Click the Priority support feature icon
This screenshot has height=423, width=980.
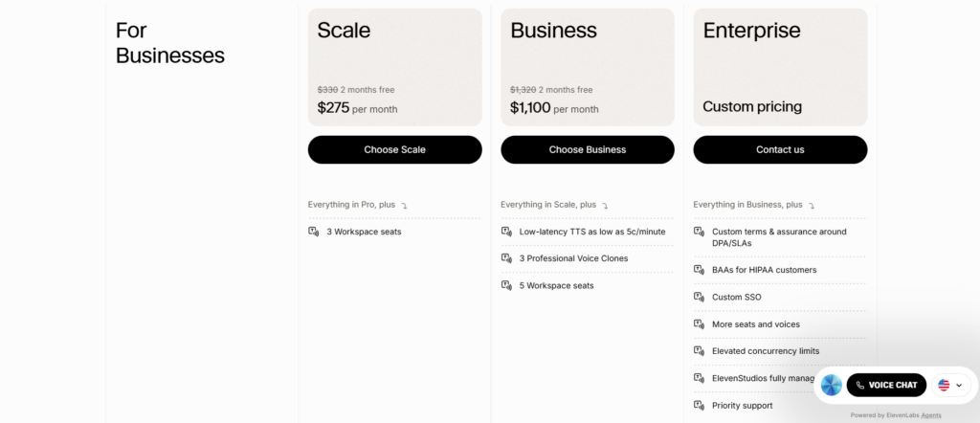pos(699,406)
